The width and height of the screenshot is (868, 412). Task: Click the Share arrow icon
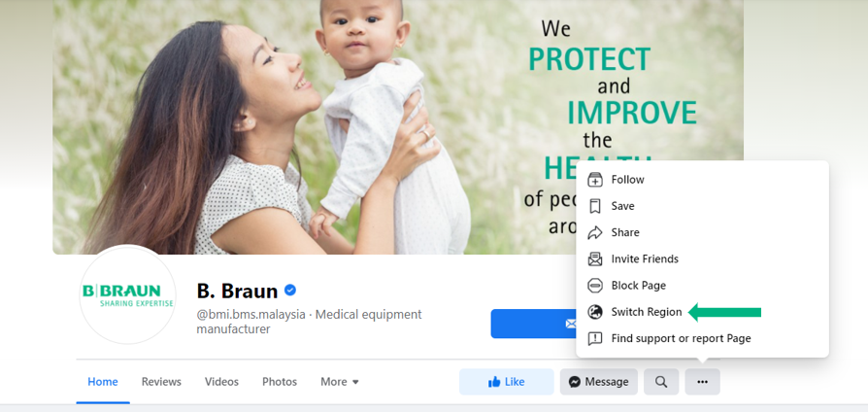pyautogui.click(x=594, y=232)
